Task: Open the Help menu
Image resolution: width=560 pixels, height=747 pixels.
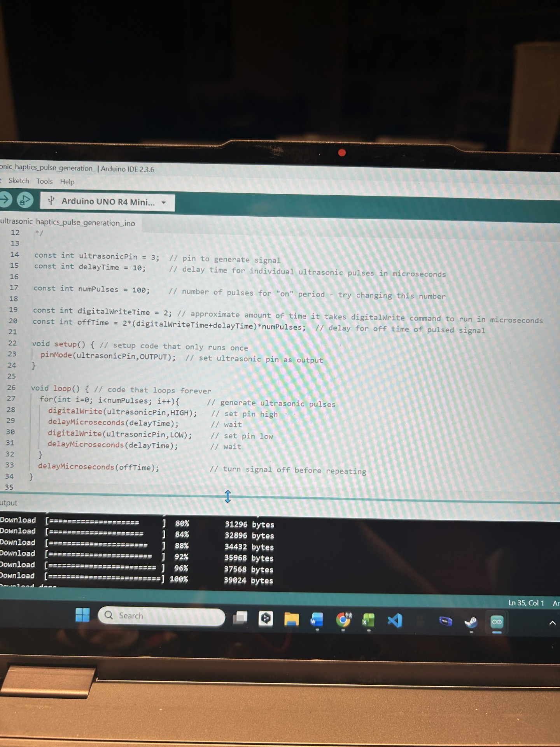Action: pos(67,182)
